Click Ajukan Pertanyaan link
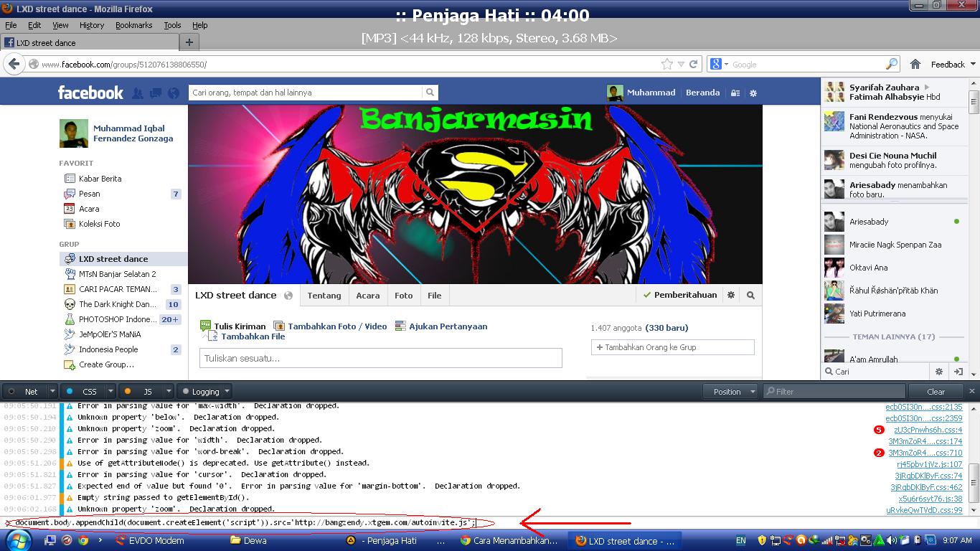980x551 pixels. (448, 326)
